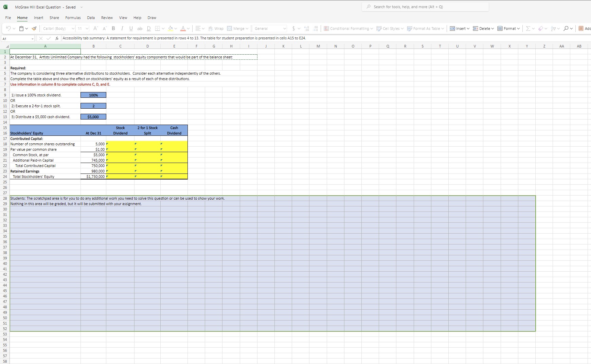Viewport: 591px width, 364px height.
Task: Open the font name Calibri dropdown
Action: (x=58, y=29)
